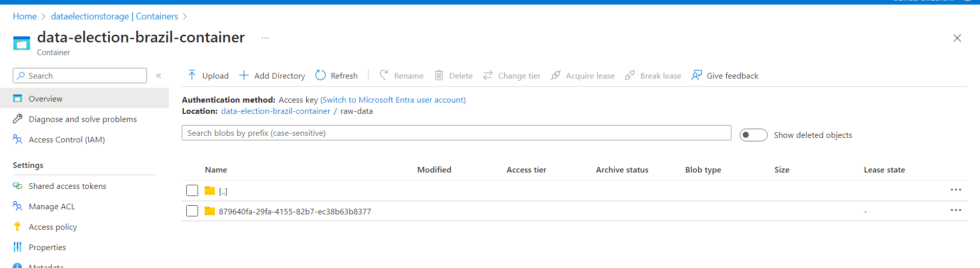Screen dimensions: 980x268
Task: Collapse the sidebar with the double chevron
Action: (x=159, y=76)
